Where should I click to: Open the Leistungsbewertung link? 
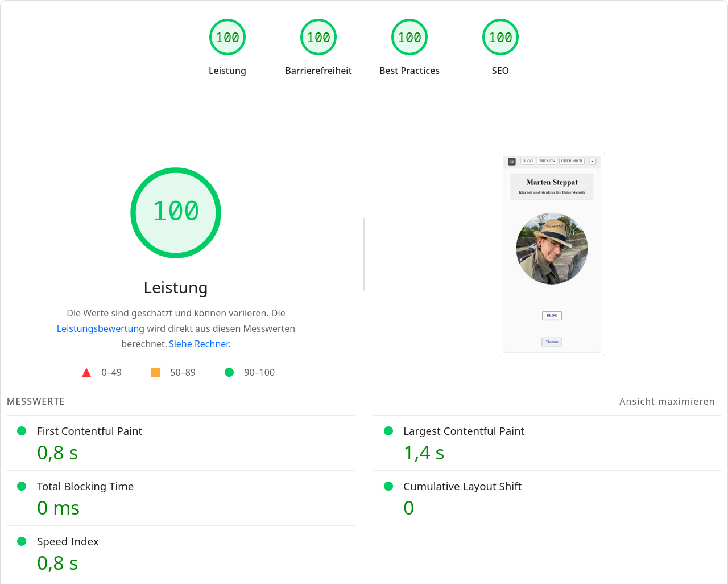pos(100,328)
